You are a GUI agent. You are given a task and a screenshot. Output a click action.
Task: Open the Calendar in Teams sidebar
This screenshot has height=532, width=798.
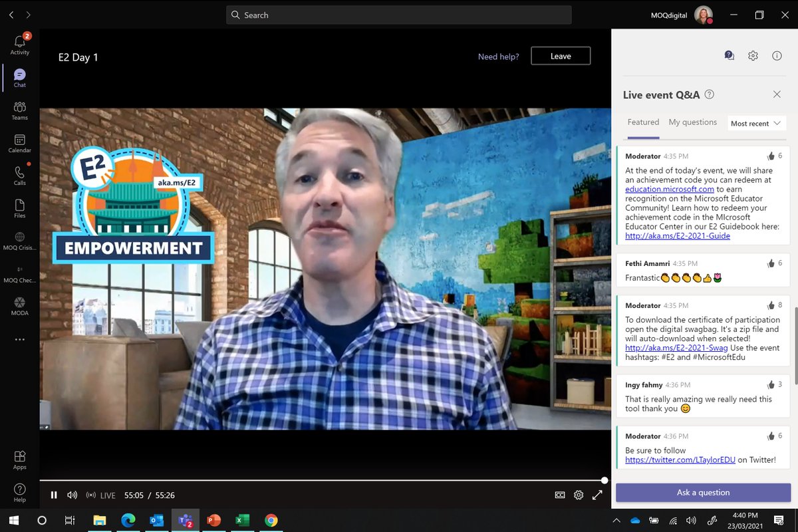click(x=20, y=142)
